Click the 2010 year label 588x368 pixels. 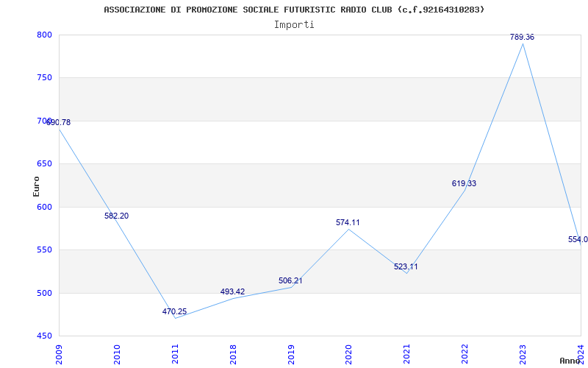117,354
